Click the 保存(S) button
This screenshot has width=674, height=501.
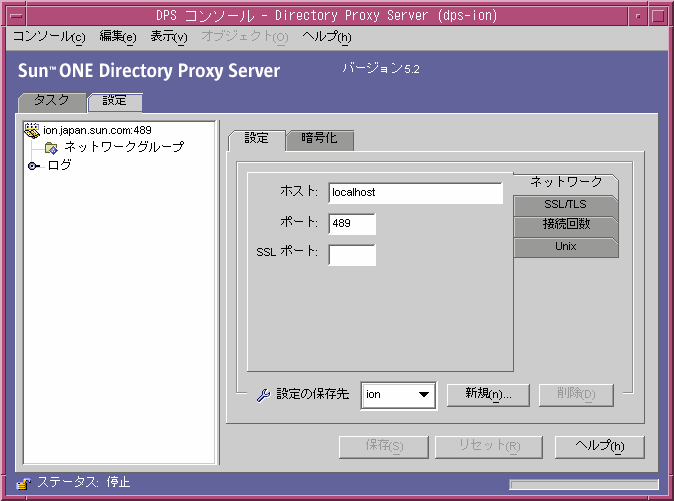click(384, 447)
